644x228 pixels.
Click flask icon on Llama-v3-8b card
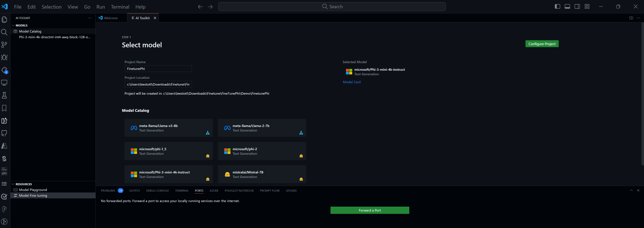point(208,133)
